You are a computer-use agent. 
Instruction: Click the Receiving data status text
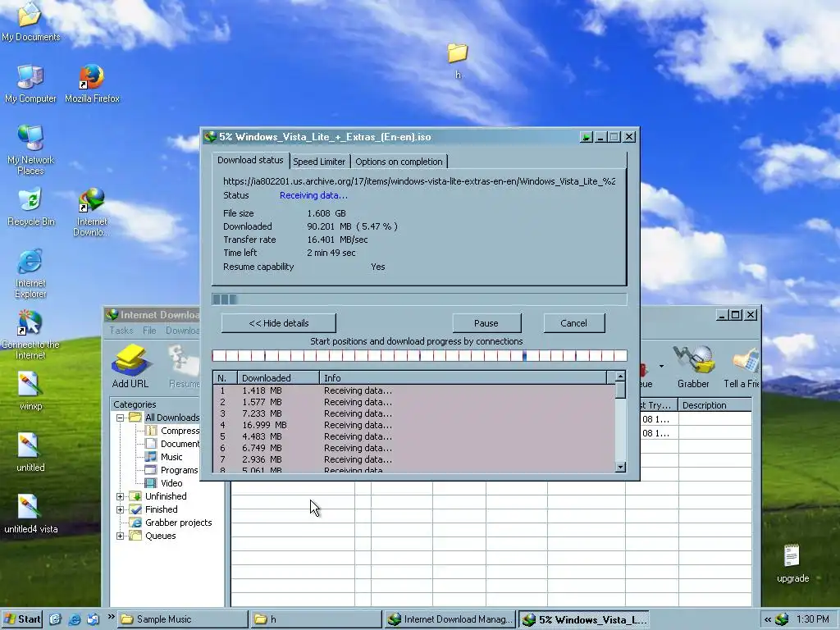coord(313,195)
